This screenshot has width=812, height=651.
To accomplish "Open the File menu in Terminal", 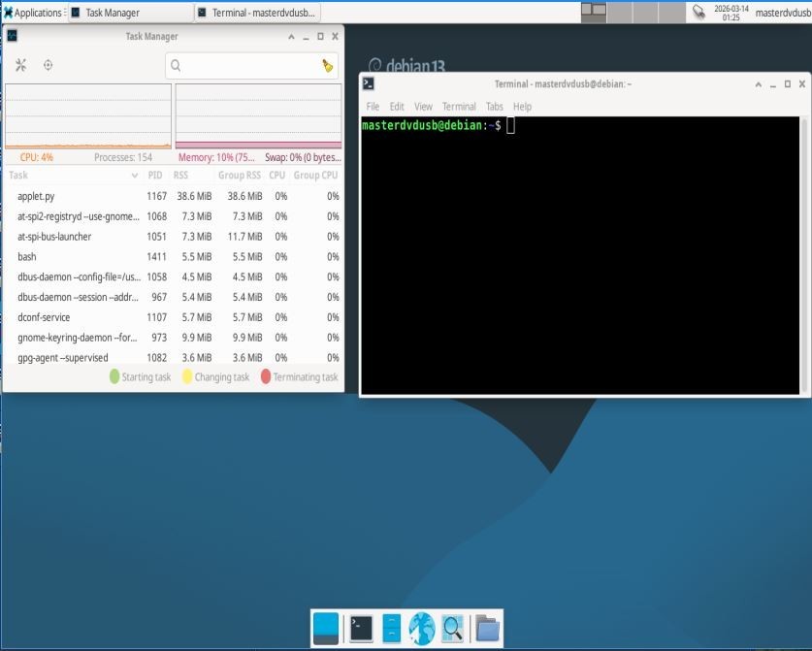I will click(x=372, y=107).
